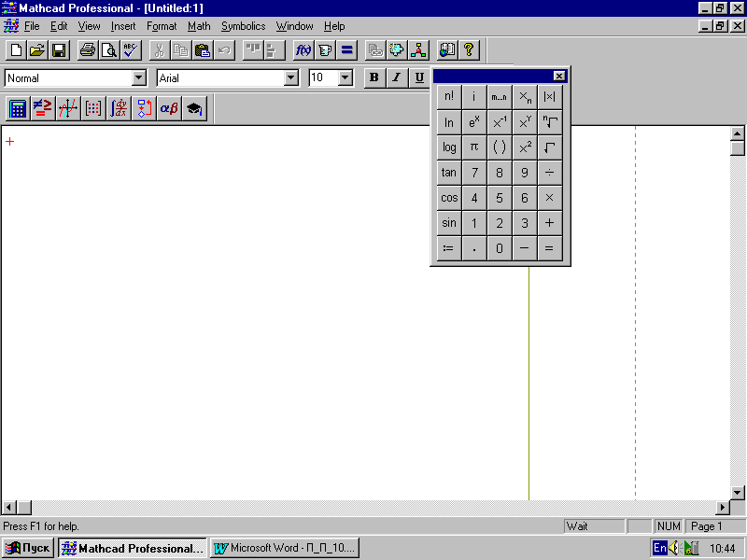Open the Math menu
The image size is (747, 560).
point(199,26)
